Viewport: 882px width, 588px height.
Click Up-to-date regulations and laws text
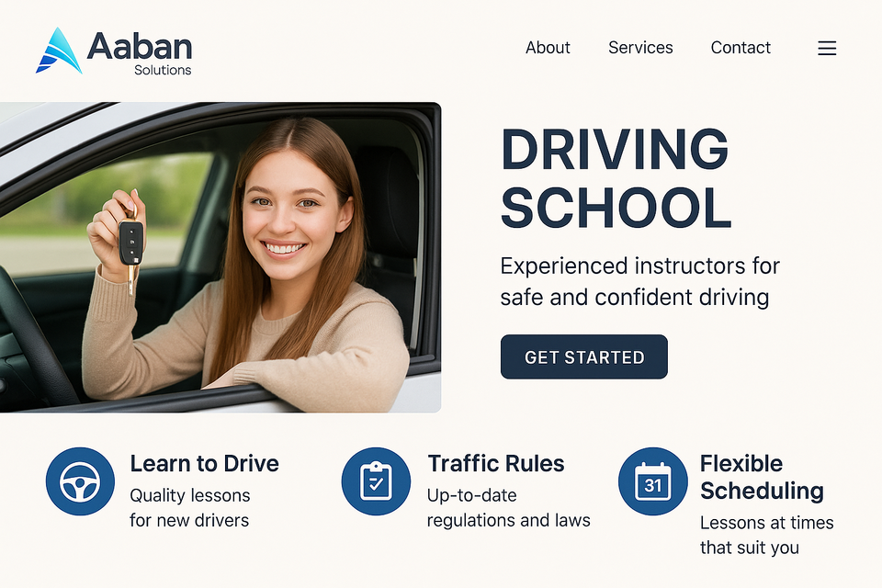pyautogui.click(x=508, y=507)
